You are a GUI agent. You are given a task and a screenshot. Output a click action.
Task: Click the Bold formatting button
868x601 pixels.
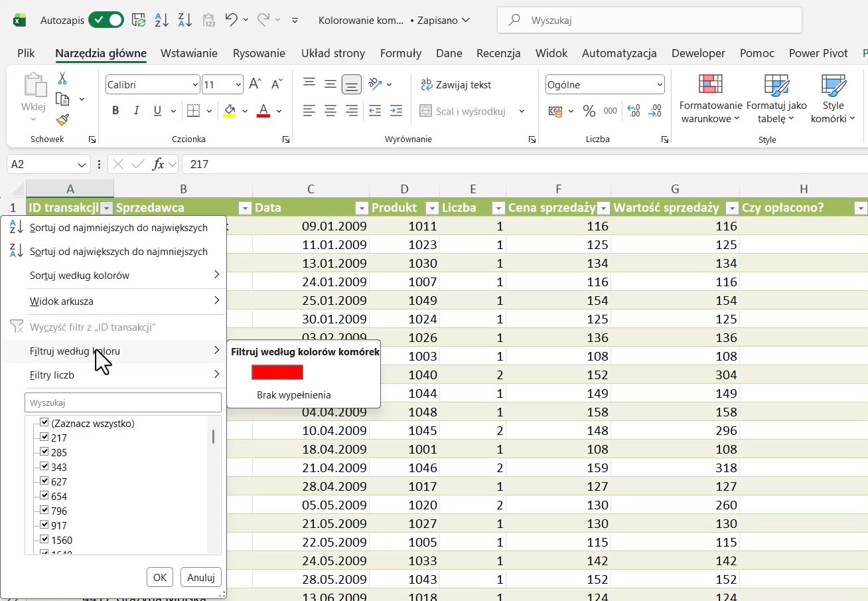pos(115,111)
